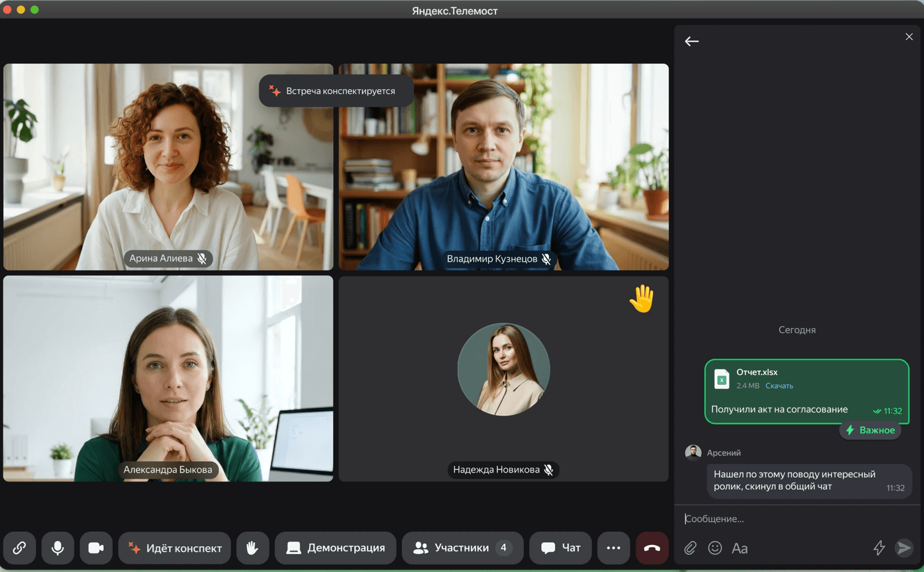Screen dimensions: 924x572
Task: Select Владимир Кузнецов's video tile
Action: tap(503, 167)
